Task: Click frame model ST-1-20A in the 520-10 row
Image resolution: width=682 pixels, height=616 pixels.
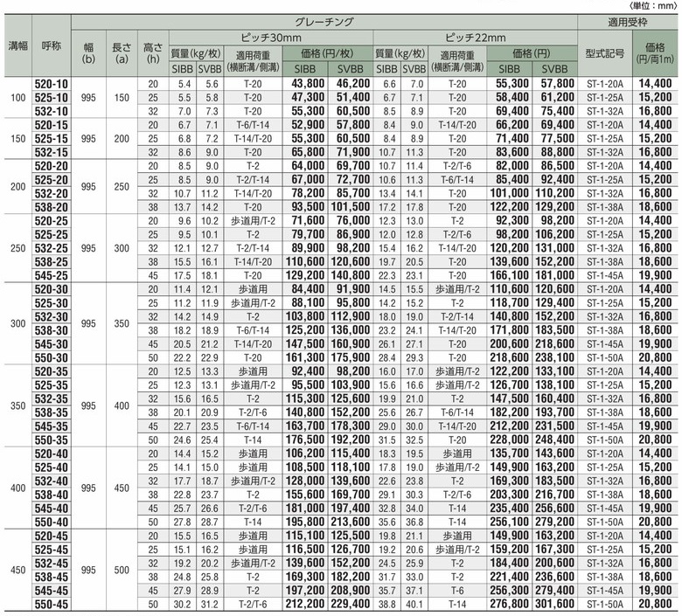Action: coord(604,84)
